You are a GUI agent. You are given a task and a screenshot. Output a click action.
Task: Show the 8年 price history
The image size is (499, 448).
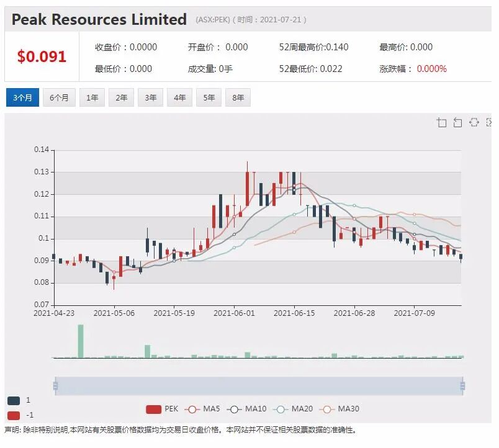(x=238, y=97)
